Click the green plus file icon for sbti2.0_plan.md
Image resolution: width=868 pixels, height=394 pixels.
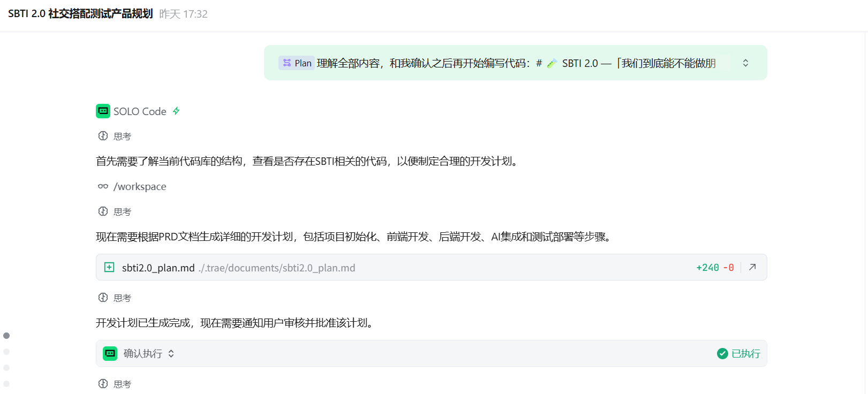(109, 267)
